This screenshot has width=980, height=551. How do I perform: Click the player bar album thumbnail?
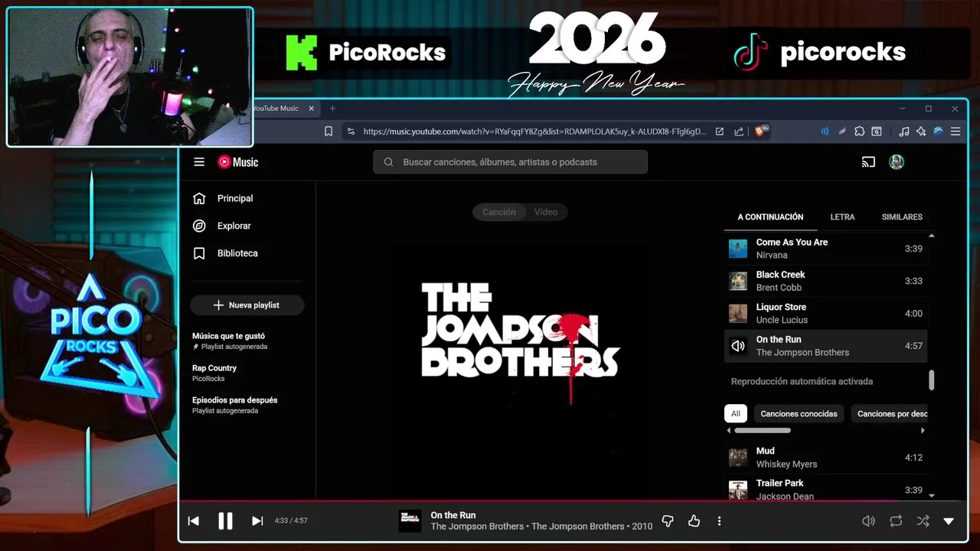tap(410, 521)
